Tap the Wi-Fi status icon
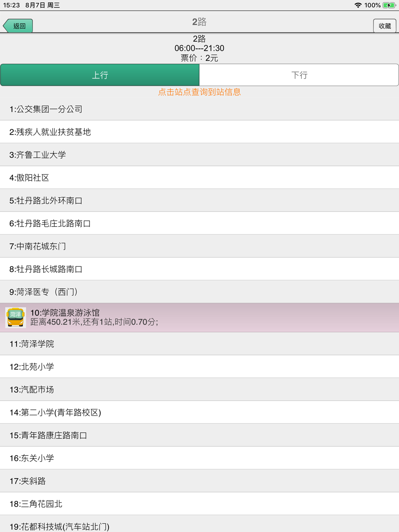 click(358, 5)
